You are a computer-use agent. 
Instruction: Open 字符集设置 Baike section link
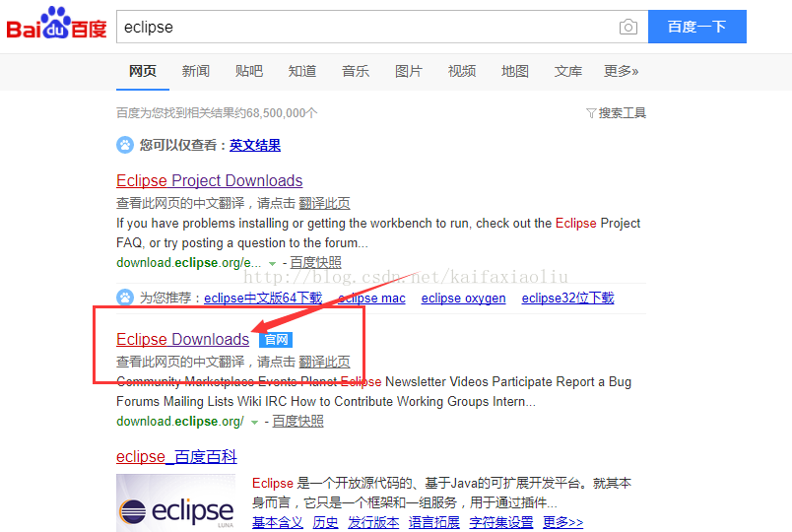tap(501, 522)
